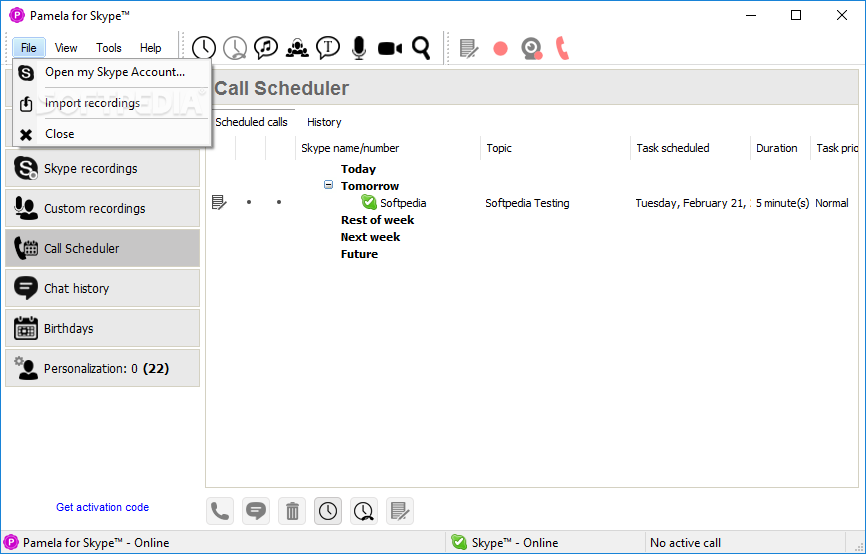Click the bottom notes pencil button
The image size is (866, 554).
click(x=400, y=511)
